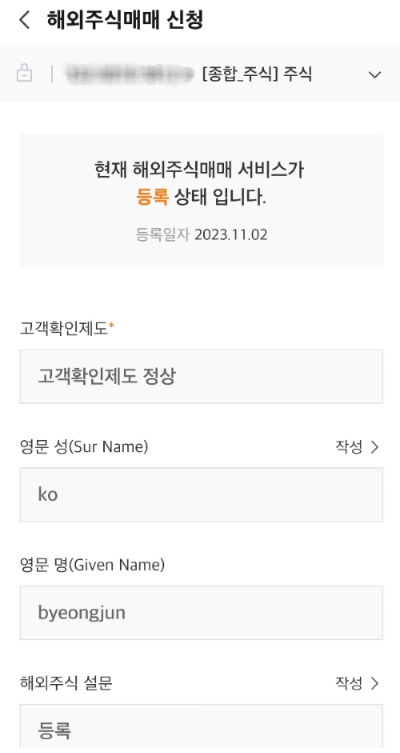Open 작성 for 해외주식 설문

tap(349, 683)
